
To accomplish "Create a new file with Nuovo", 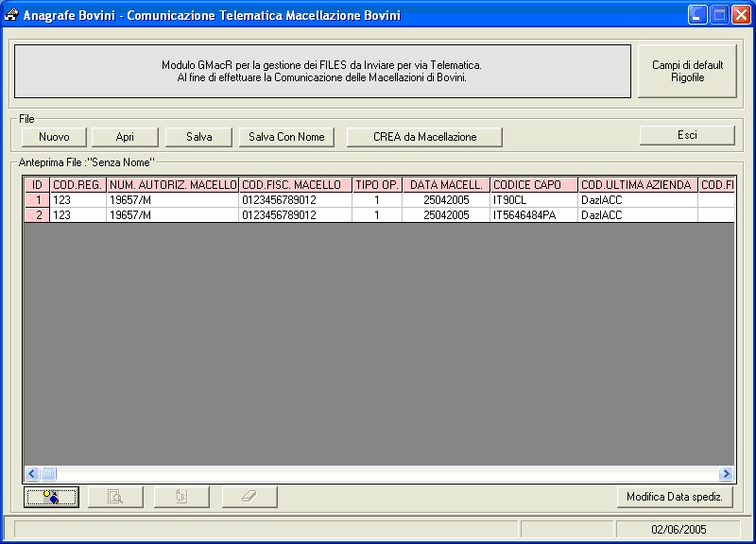I will coord(54,137).
